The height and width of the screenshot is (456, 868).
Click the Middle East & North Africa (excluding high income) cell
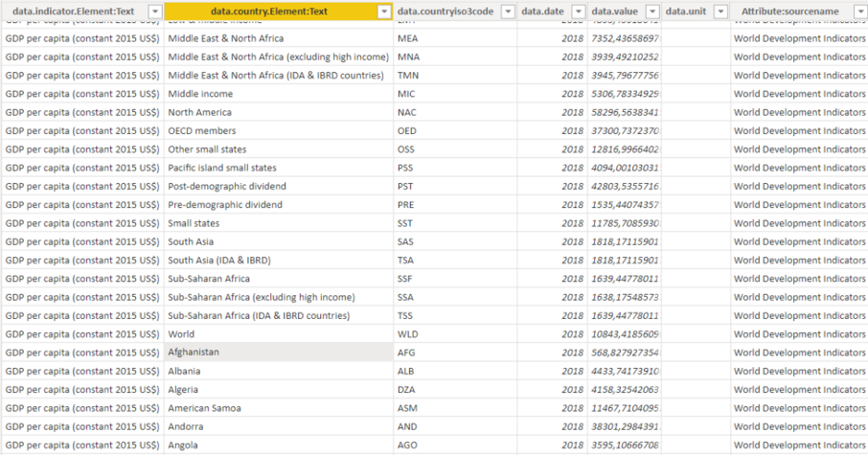(279, 57)
